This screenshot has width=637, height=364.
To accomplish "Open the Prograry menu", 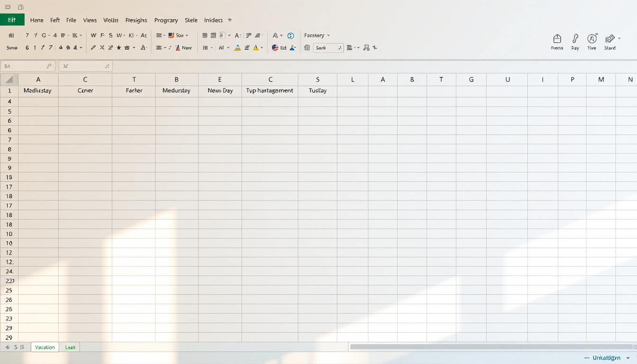I will (166, 20).
